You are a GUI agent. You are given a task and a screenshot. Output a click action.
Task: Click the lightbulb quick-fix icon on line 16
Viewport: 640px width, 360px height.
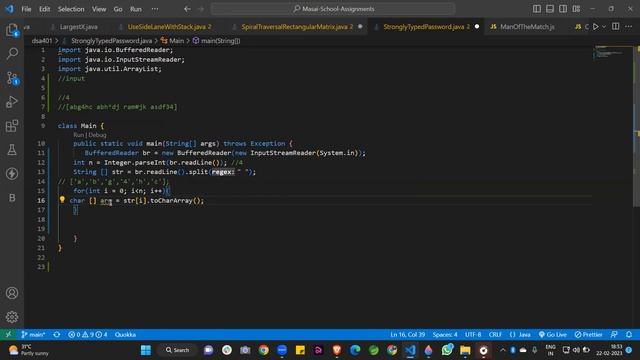pos(62,200)
